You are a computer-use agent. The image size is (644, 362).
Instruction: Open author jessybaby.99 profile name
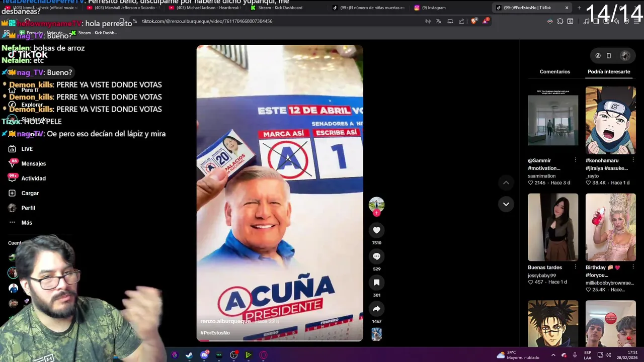(x=542, y=276)
